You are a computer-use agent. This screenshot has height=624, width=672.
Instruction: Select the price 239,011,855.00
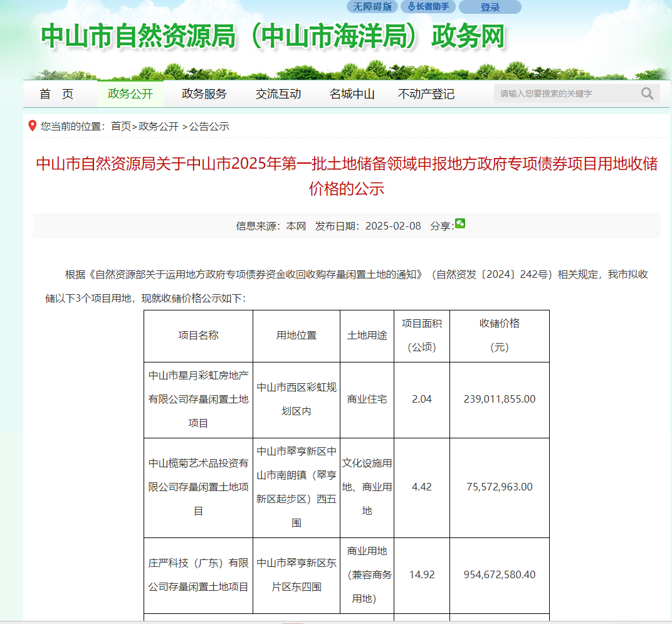pos(499,399)
